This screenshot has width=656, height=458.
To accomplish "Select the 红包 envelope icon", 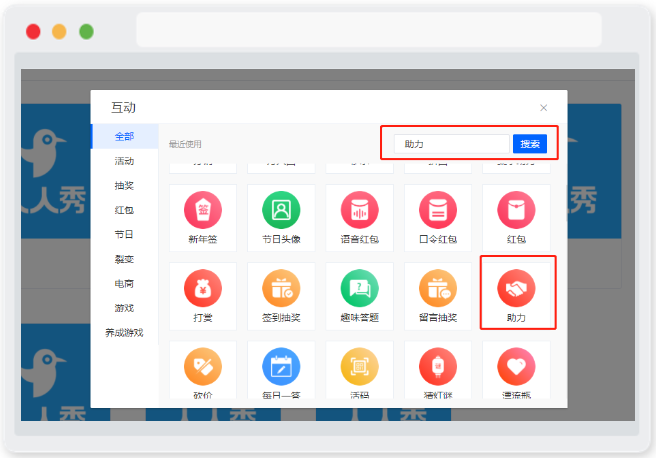I will 516,210.
